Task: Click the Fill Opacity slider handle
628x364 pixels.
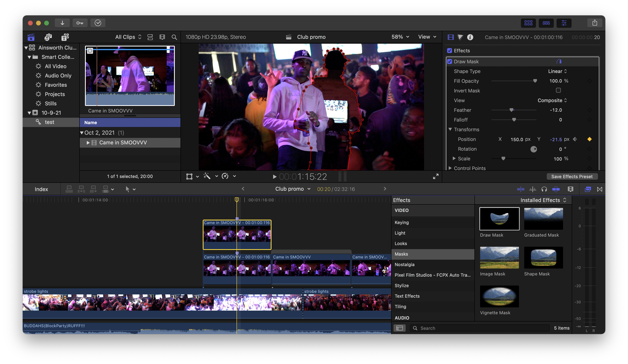Action: (535, 81)
